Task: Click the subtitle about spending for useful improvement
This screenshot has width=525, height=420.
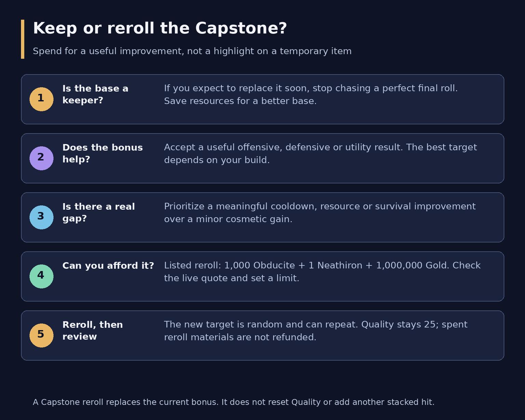Action: (x=192, y=51)
